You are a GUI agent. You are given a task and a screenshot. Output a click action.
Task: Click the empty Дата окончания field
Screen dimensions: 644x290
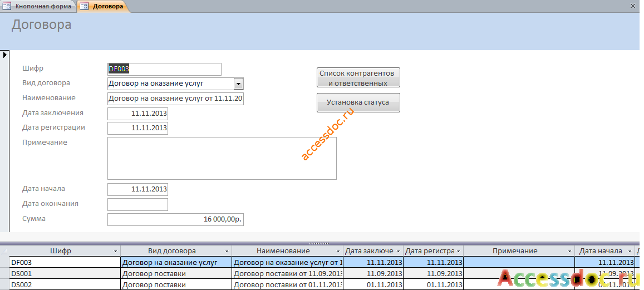pyautogui.click(x=137, y=205)
